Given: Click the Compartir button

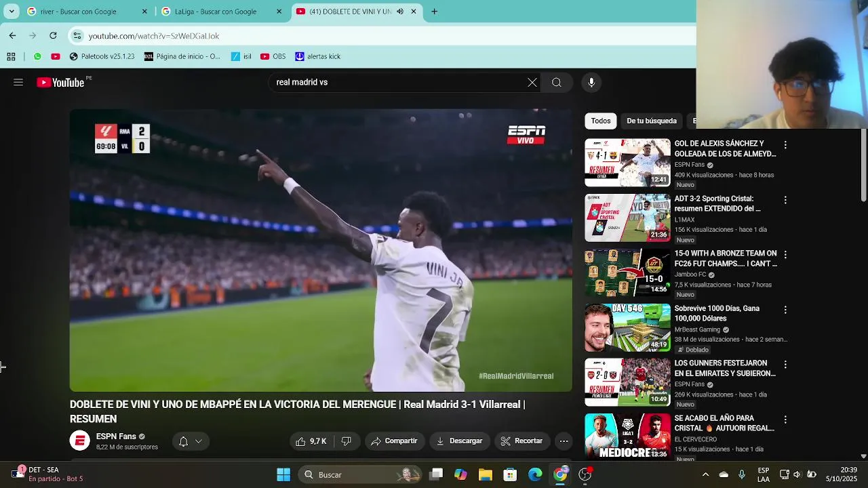Looking at the screenshot, I should coord(395,441).
